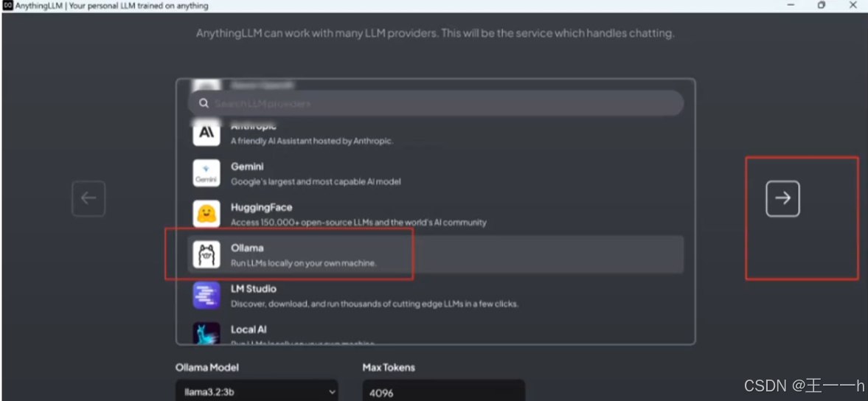Screen dimensions: 868x401
Task: Click the AnythingLLM title bar app icon
Action: pyautogui.click(x=8, y=6)
